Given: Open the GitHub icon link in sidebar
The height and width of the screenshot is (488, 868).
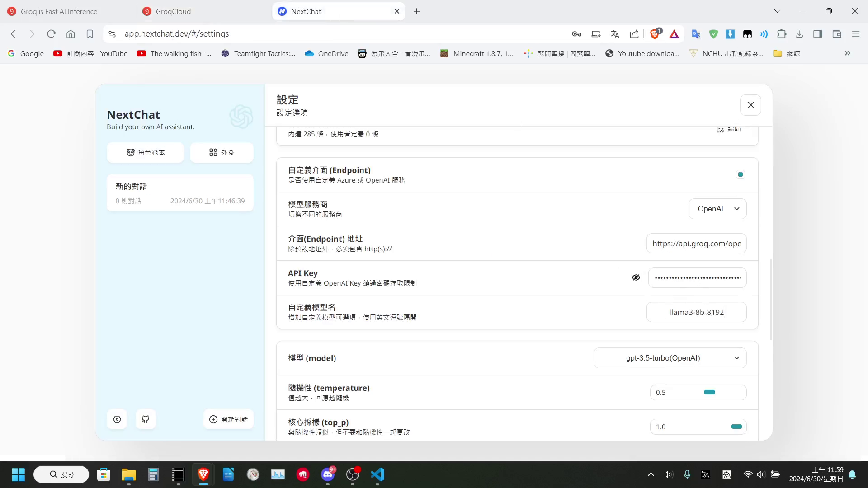Looking at the screenshot, I should coord(146,419).
